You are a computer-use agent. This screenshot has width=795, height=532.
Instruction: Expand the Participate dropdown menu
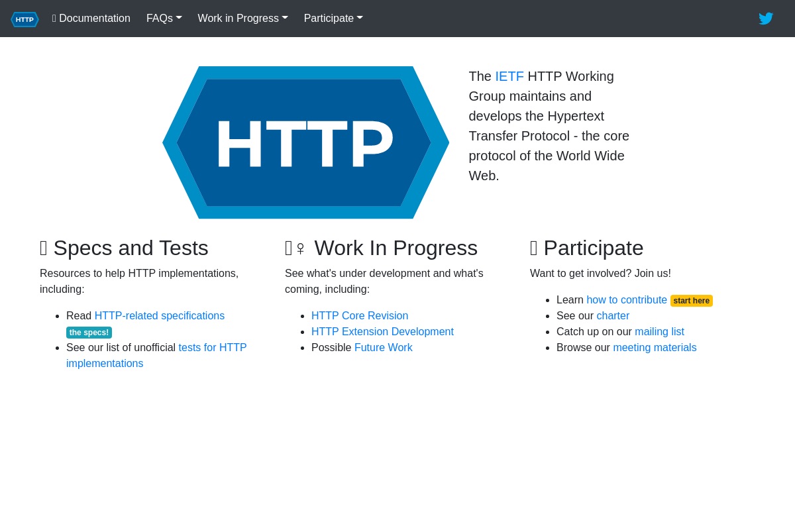(x=333, y=19)
